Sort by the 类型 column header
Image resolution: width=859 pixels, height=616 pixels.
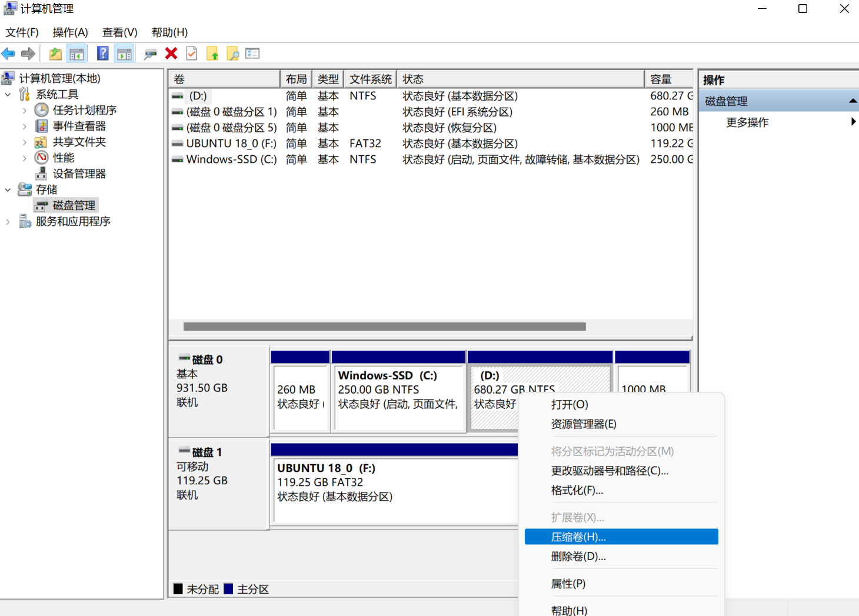coord(328,79)
